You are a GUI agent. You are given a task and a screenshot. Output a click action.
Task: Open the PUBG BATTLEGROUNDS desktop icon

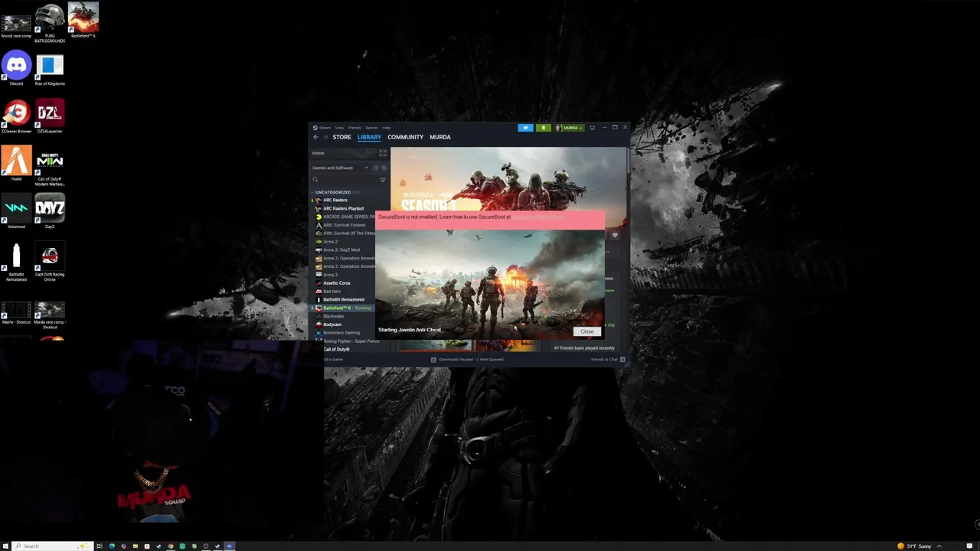pyautogui.click(x=50, y=23)
